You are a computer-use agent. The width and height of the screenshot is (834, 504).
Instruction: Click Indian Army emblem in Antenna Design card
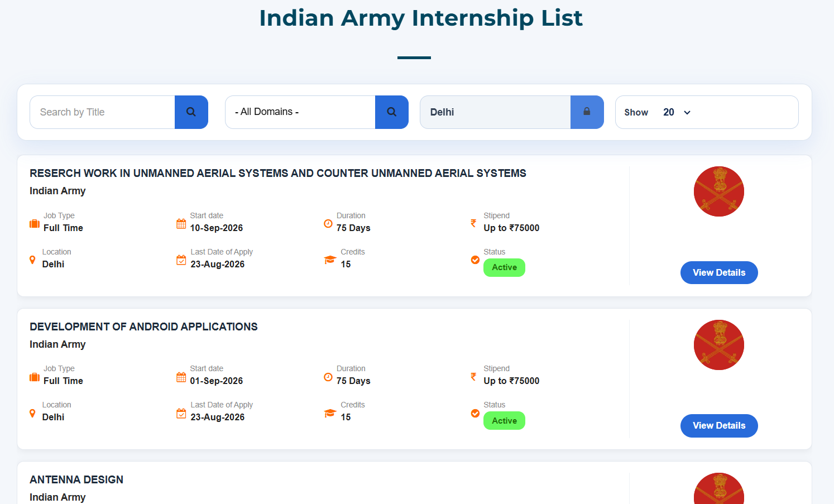click(719, 489)
